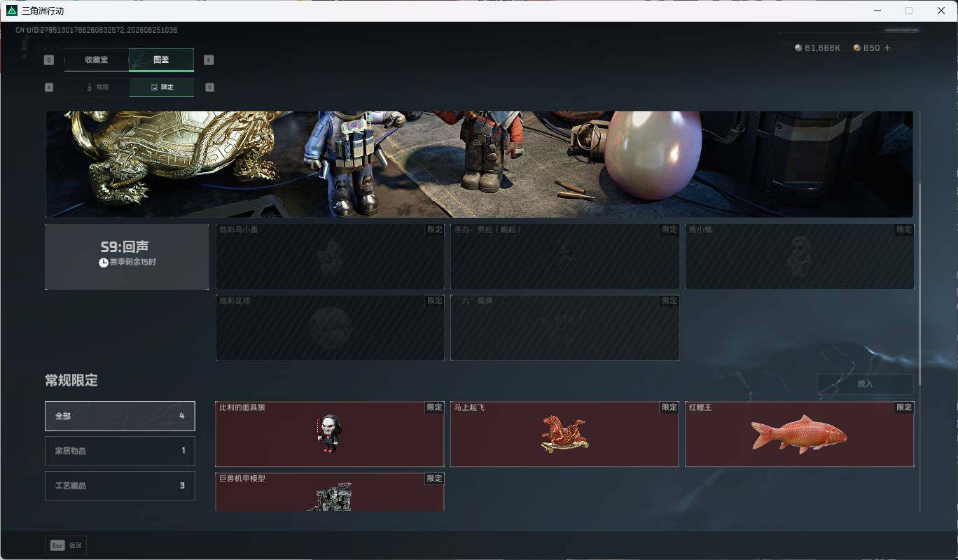The height and width of the screenshot is (560, 958).
Task: Click the 850 balance value
Action: coord(871,48)
